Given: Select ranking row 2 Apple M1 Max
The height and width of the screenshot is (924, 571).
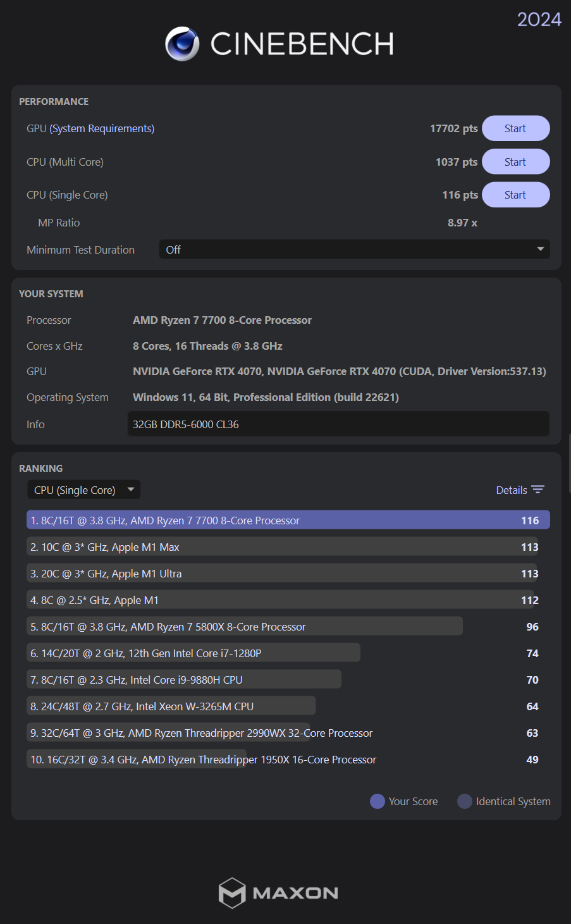Looking at the screenshot, I should tap(288, 547).
